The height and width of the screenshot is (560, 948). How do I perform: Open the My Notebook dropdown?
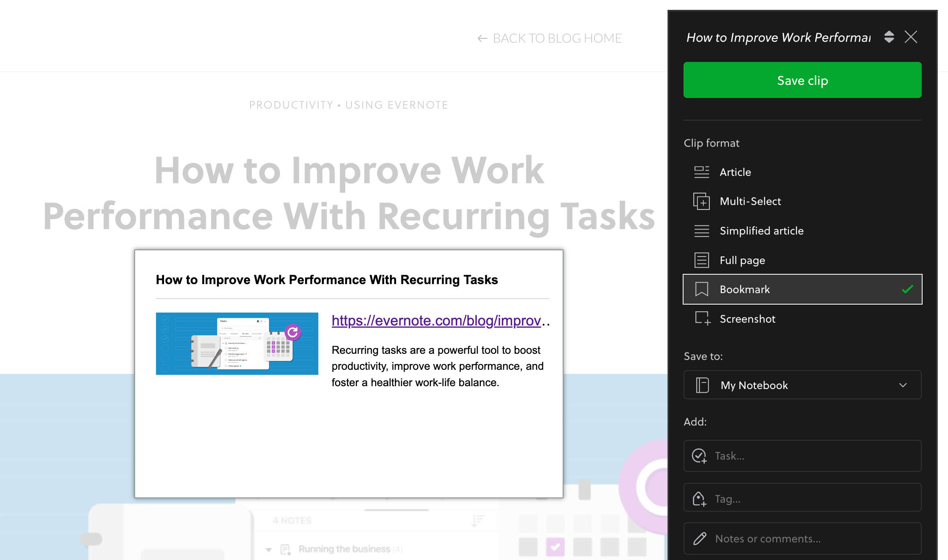(802, 385)
